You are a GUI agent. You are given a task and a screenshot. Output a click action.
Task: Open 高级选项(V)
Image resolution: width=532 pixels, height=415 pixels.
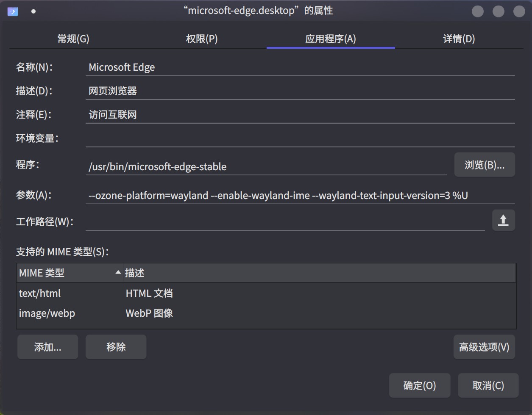(484, 346)
